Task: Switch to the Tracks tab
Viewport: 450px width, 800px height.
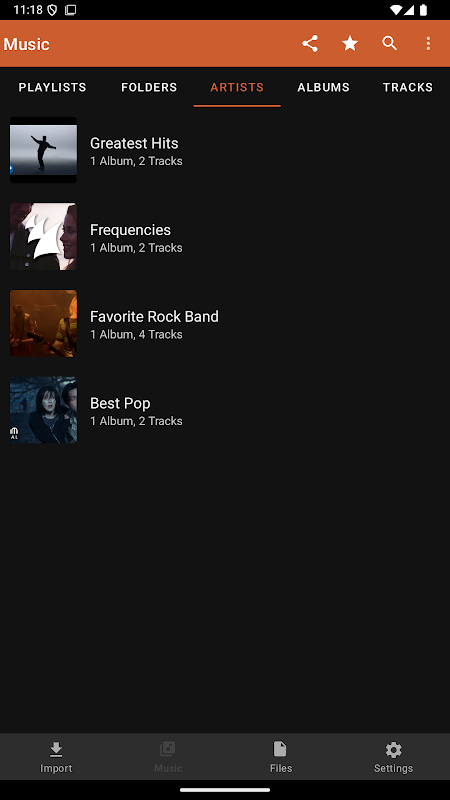Action: pos(408,87)
